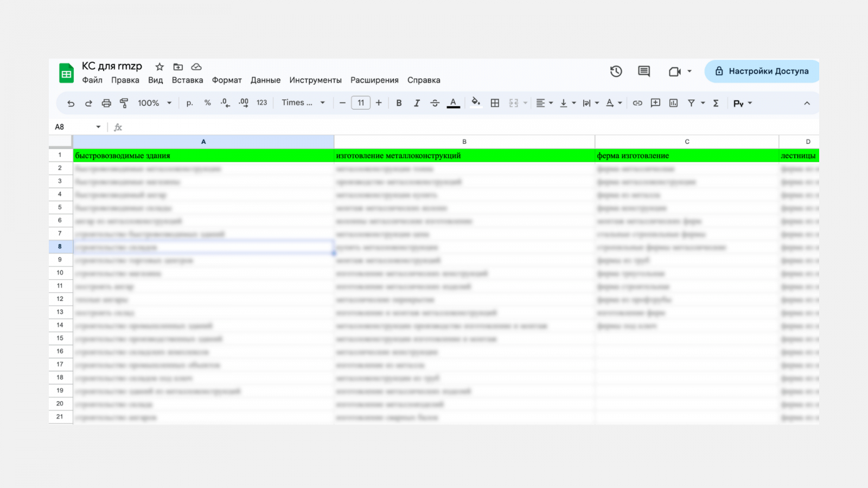
Task: Open text rotation dropdown
Action: coord(614,103)
